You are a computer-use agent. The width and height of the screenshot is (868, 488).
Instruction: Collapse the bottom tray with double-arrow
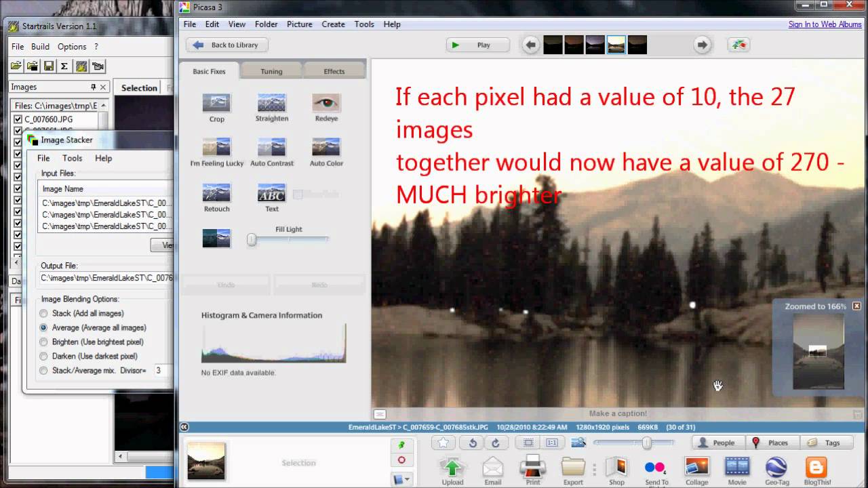point(184,427)
